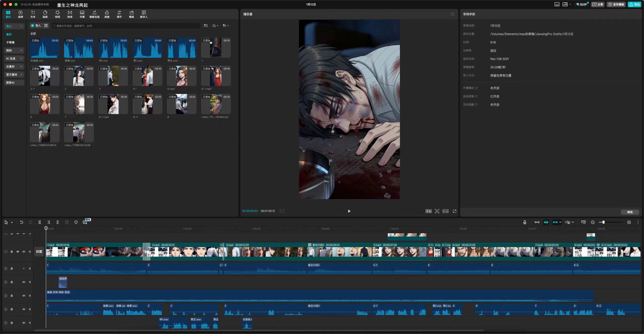The image size is (644, 334).
Task: Click the 导出 export button
Action: pos(634,4)
